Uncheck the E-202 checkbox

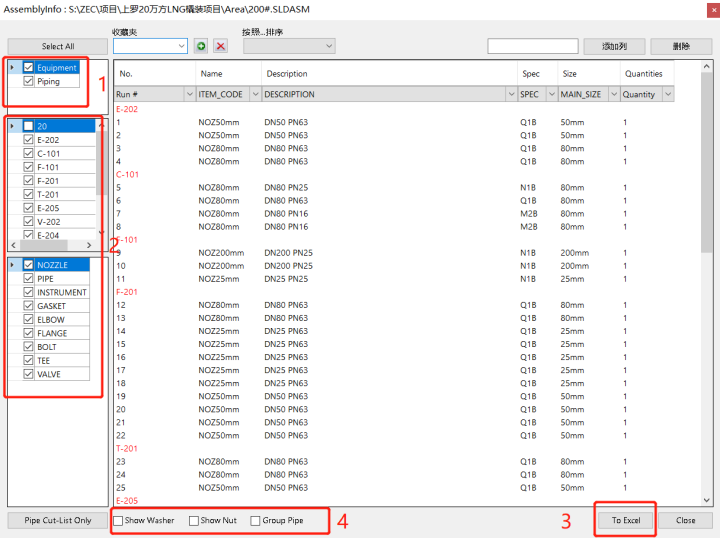28,140
